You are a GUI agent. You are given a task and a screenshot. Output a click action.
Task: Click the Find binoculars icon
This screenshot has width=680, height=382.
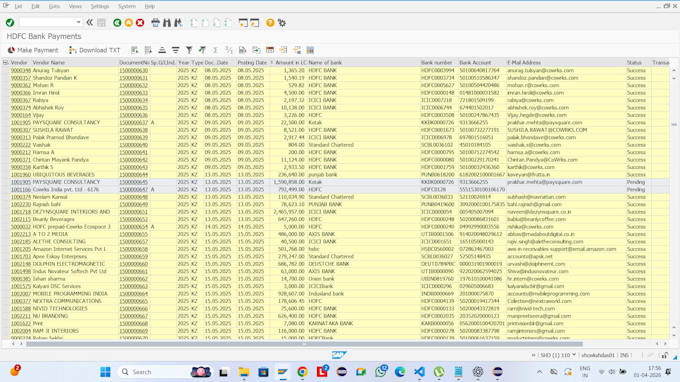click(x=167, y=23)
